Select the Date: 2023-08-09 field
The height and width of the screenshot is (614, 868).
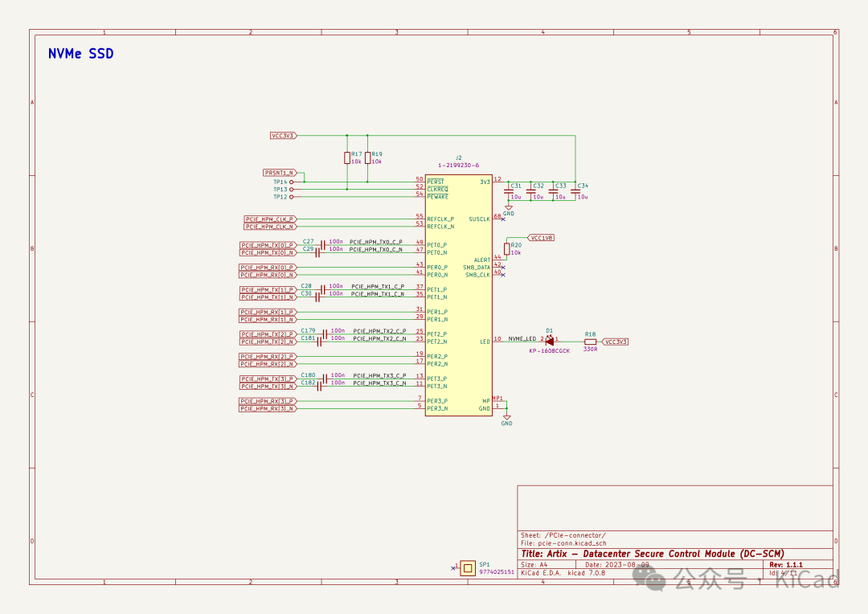tap(616, 565)
